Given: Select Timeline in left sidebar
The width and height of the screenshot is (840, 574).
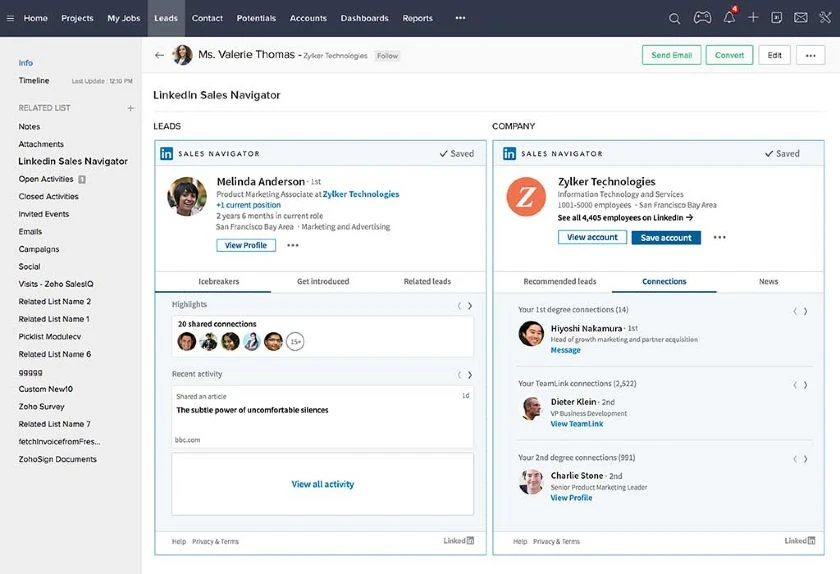Looking at the screenshot, I should coord(34,80).
